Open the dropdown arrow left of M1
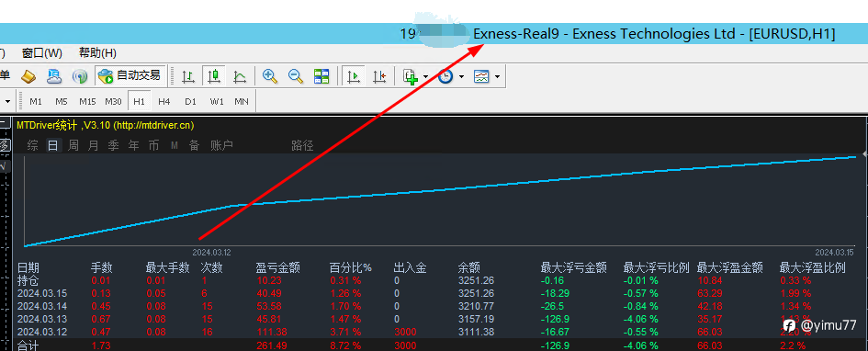The width and height of the screenshot is (868, 351). point(7,101)
